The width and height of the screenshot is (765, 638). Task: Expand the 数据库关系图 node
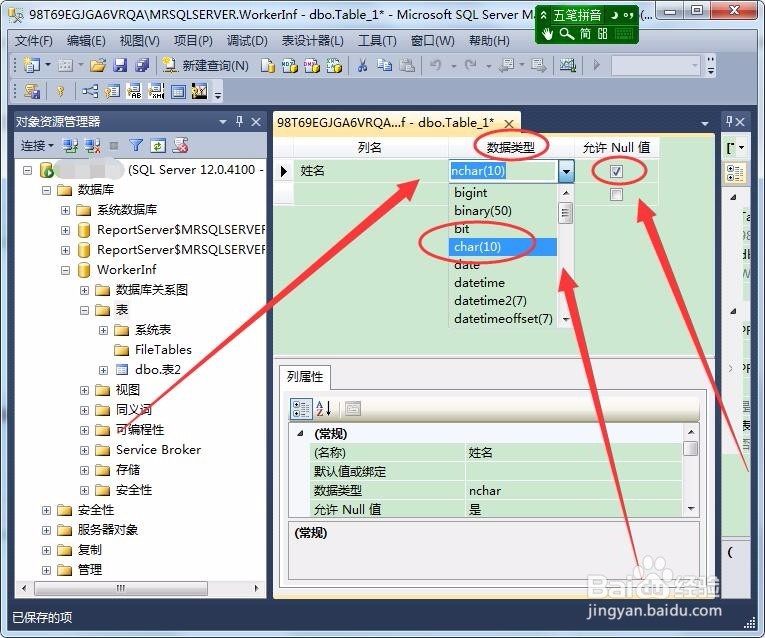tap(84, 290)
